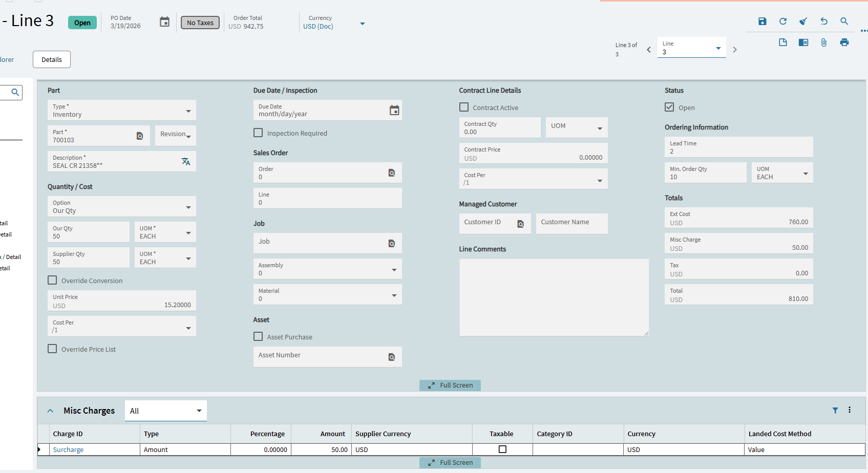Toggle Contract Active checkbox

(x=464, y=107)
